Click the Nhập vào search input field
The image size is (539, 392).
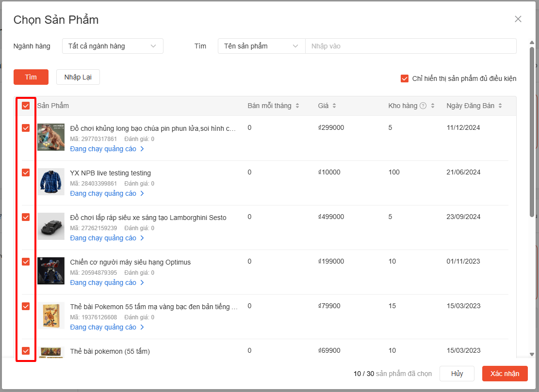click(x=410, y=46)
